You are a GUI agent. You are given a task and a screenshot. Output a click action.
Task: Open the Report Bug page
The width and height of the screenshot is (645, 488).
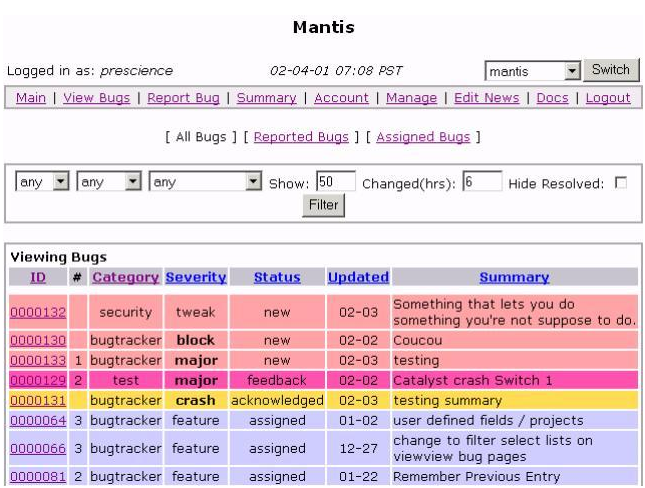(x=183, y=98)
